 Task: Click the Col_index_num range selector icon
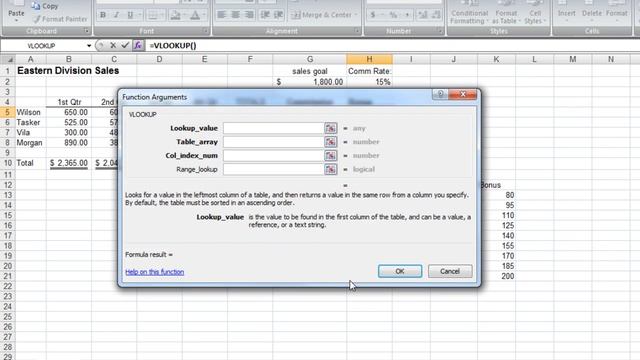(x=331, y=156)
